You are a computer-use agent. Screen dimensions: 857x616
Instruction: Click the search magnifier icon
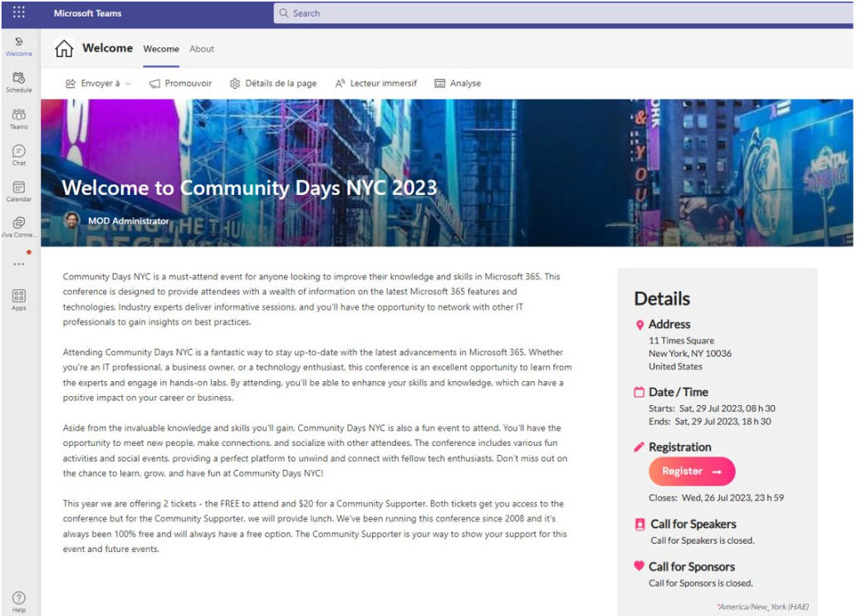point(284,13)
